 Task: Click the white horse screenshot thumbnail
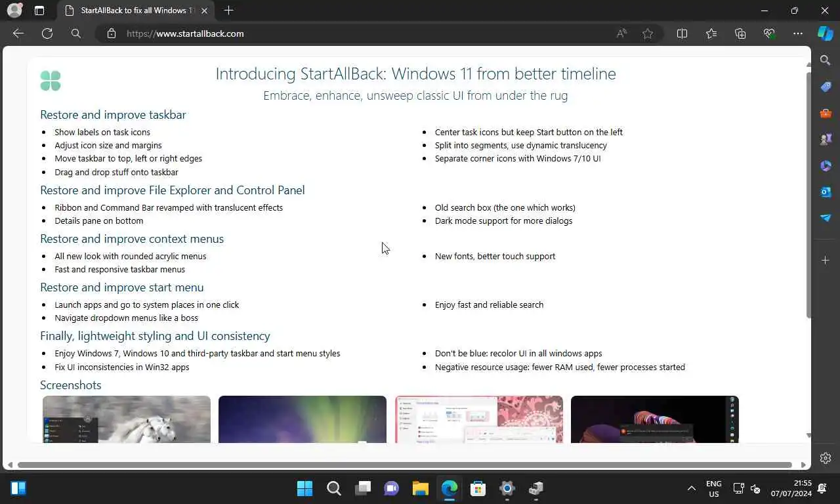pyautogui.click(x=127, y=419)
